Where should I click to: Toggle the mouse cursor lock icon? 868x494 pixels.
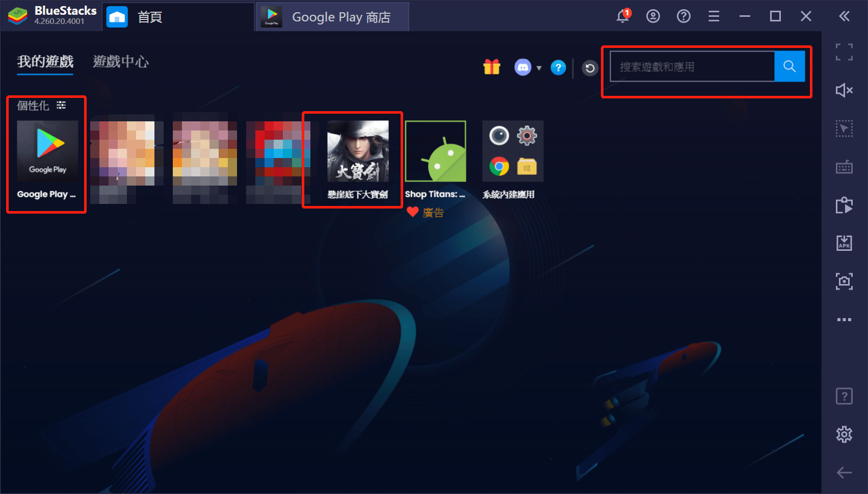tap(844, 128)
